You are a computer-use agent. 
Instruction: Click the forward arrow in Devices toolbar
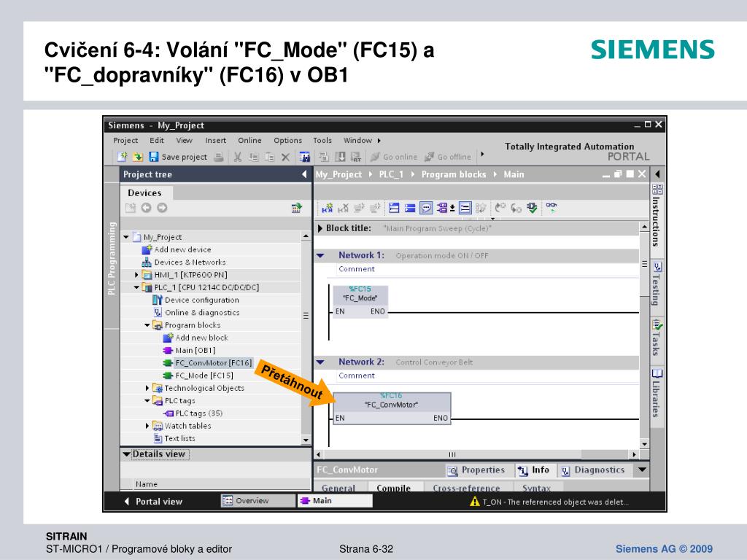pos(162,208)
